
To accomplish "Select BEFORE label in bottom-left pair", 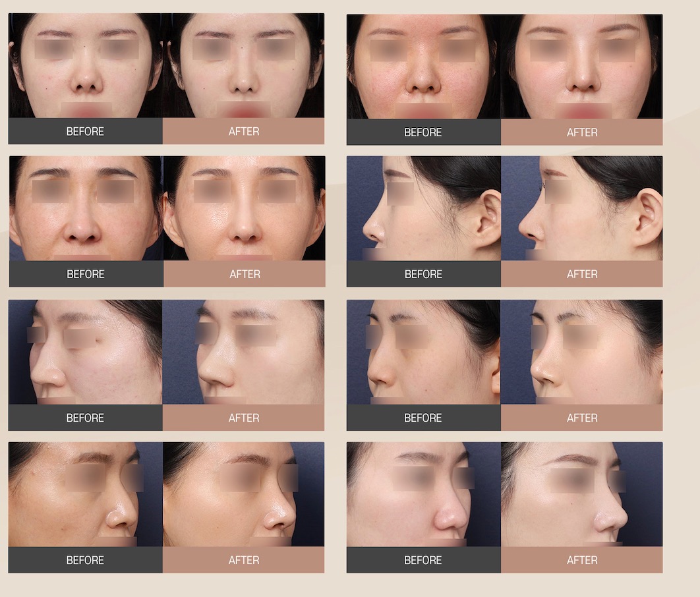I will point(85,560).
